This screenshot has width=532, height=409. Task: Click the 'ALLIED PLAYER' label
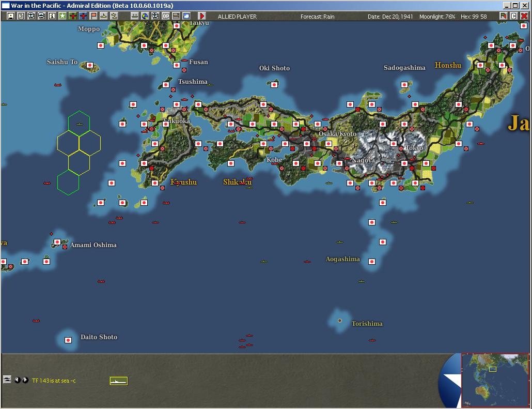[x=237, y=17]
